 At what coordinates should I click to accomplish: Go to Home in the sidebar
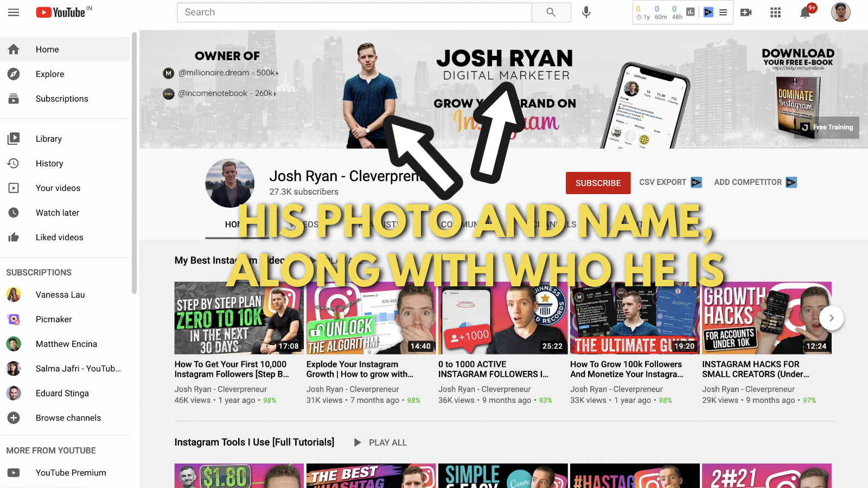click(x=65, y=49)
